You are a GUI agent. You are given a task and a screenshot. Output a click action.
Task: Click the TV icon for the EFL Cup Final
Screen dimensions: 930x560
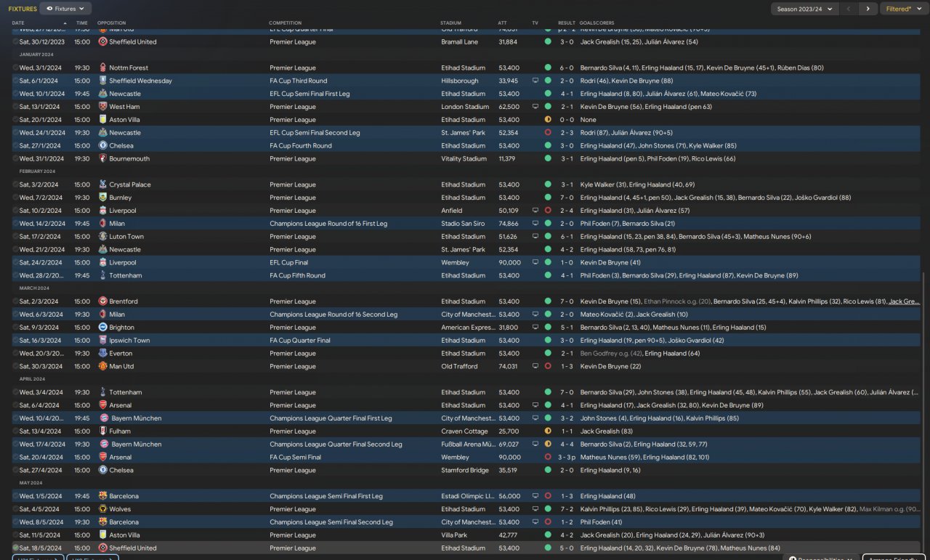click(535, 262)
